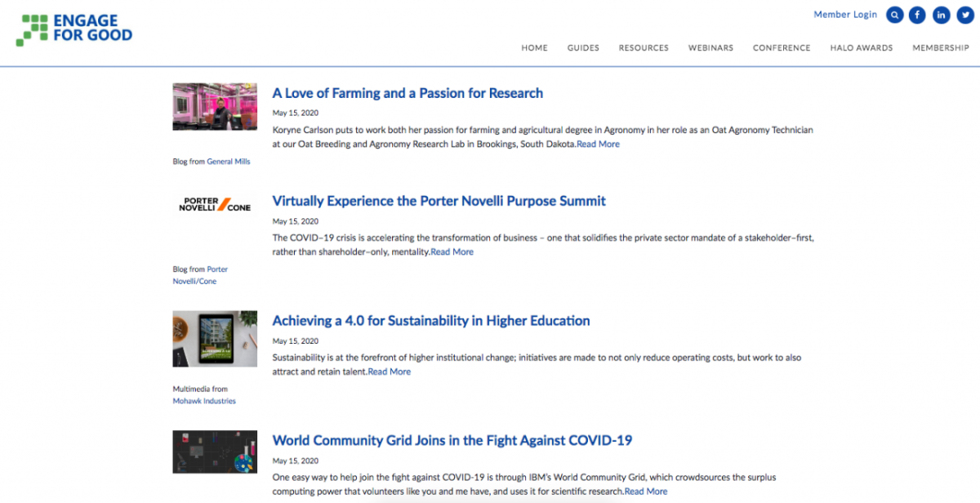Select the Membership navigation item
Image resolution: width=980 pixels, height=503 pixels.
coord(941,48)
